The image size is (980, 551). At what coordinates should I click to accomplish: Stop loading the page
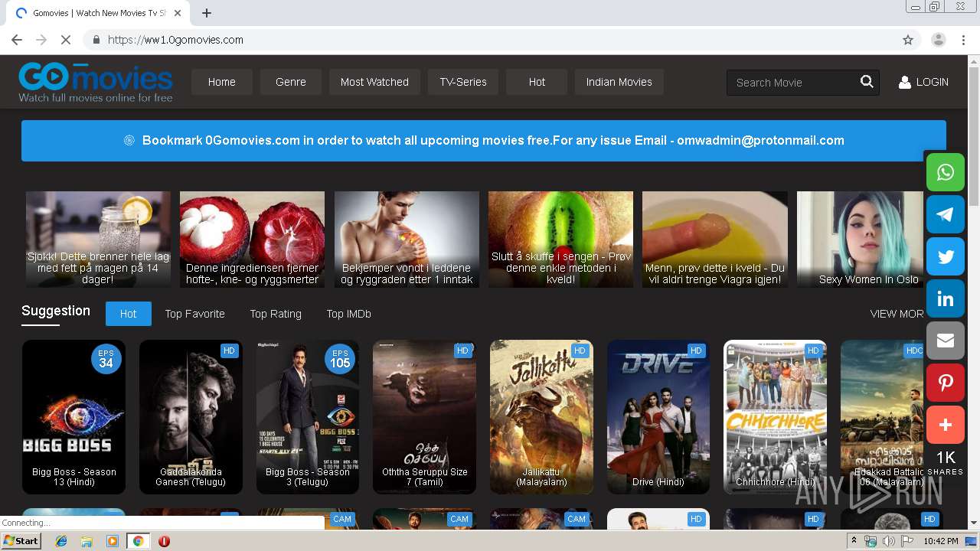click(65, 40)
